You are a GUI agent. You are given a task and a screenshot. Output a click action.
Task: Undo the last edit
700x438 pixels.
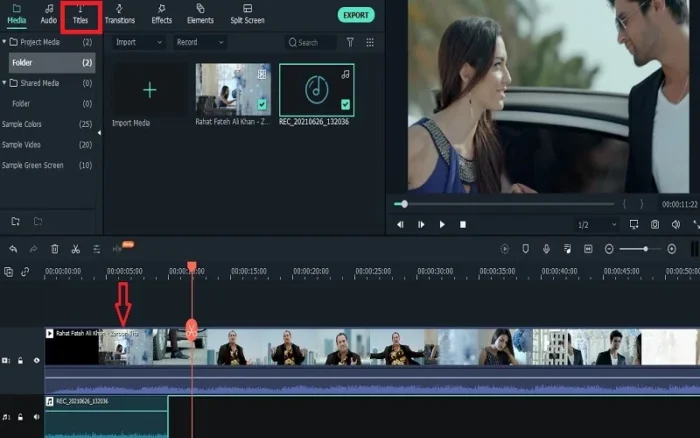(x=13, y=249)
